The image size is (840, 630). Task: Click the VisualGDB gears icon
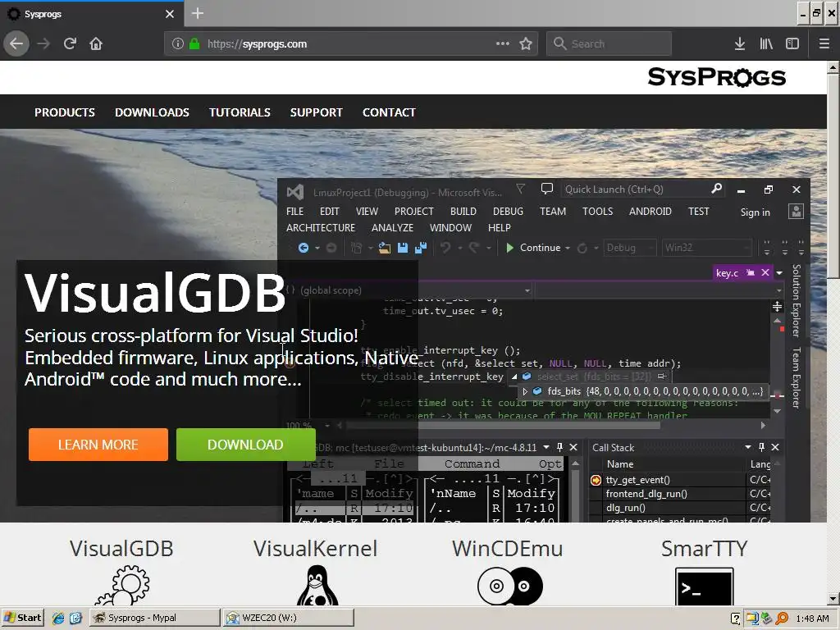(123, 585)
